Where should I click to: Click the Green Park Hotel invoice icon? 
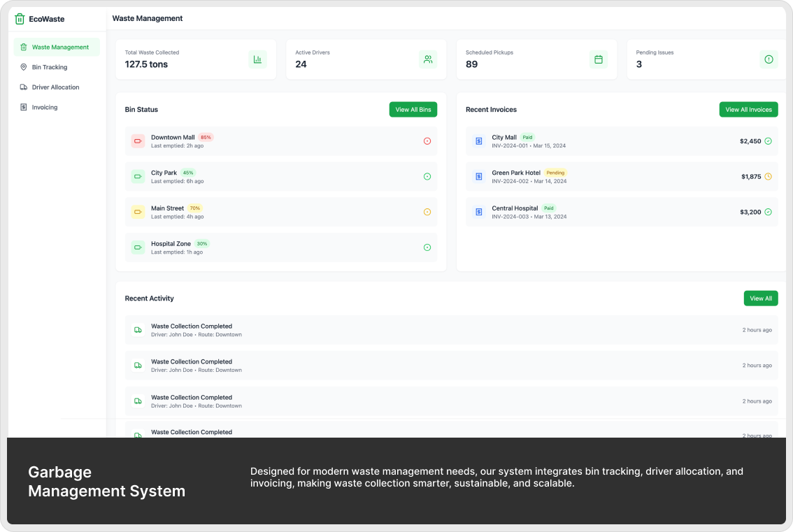pos(479,176)
